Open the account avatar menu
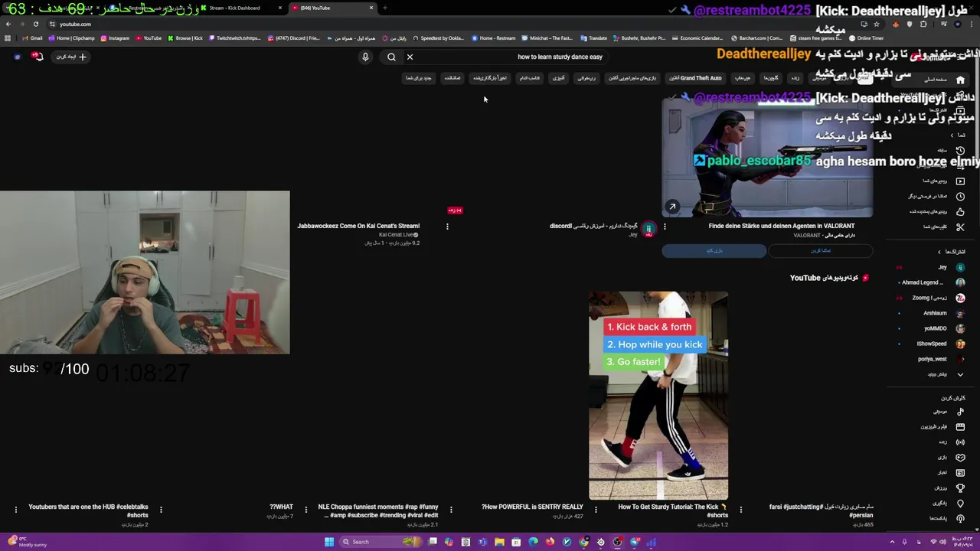The width and height of the screenshot is (980, 551). tap(17, 57)
